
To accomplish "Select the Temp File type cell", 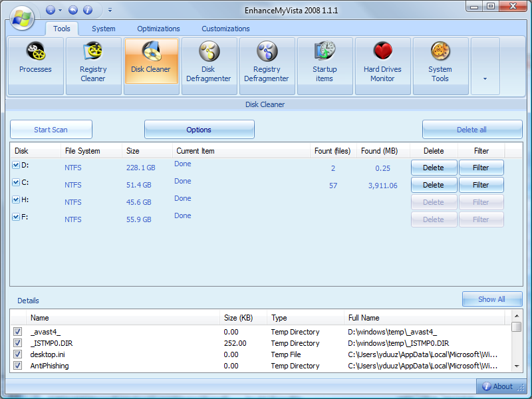I will pos(286,354).
